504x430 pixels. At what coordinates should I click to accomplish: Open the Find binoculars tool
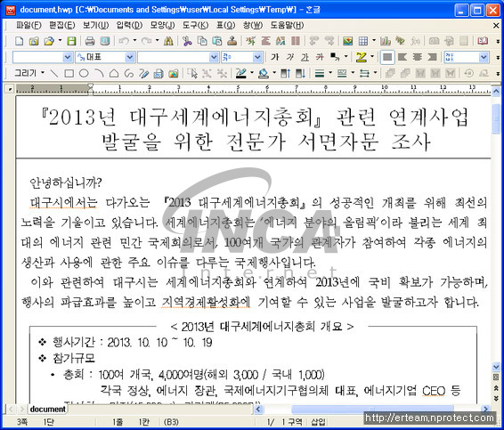[x=168, y=41]
